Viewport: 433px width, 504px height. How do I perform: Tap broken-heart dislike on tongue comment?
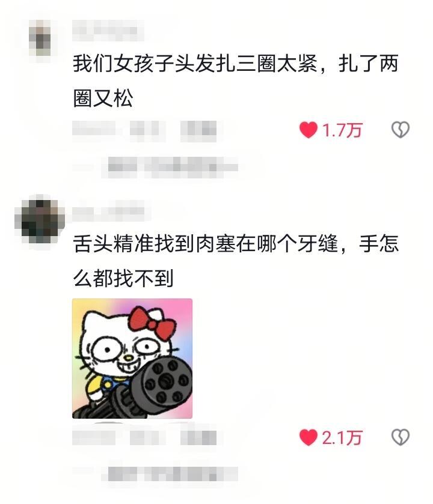(400, 437)
